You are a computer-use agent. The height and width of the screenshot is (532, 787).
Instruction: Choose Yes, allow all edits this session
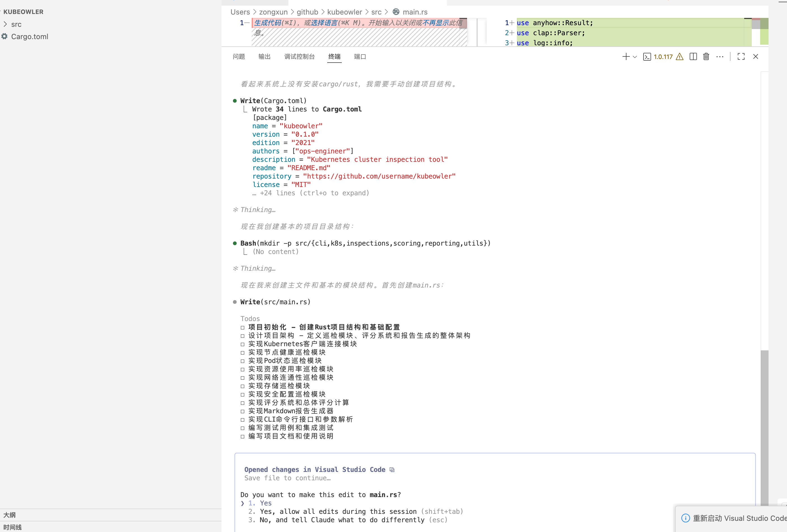(355, 511)
